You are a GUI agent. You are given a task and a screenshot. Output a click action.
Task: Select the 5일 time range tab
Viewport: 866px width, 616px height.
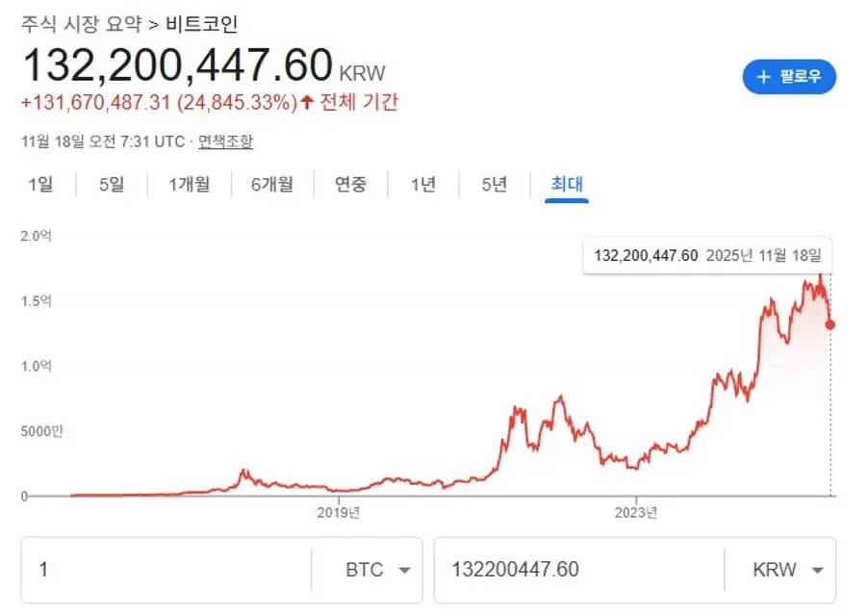(112, 184)
